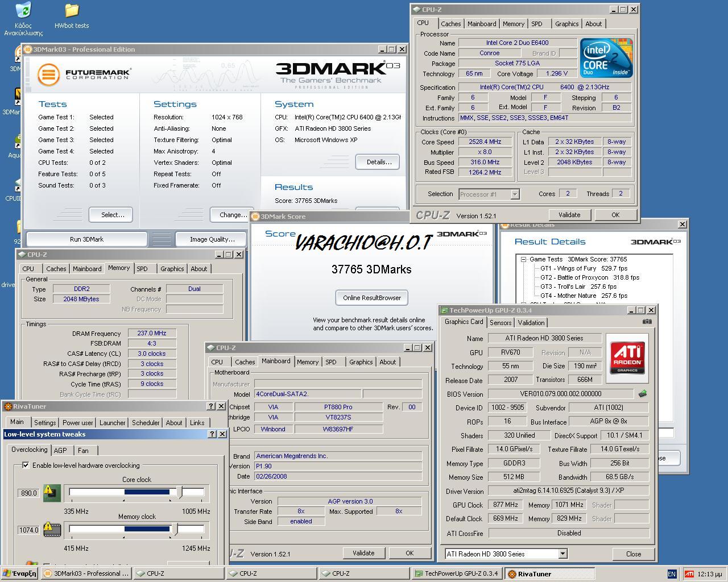Screen dimensions: 728x582
Task: Click the Memory clock slider thumb
Action: pos(175,529)
